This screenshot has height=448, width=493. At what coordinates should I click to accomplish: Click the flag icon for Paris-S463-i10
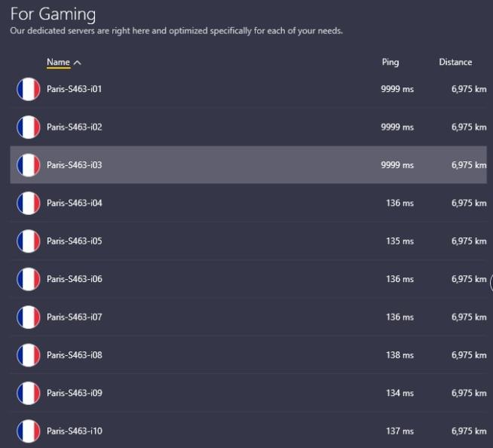[29, 431]
